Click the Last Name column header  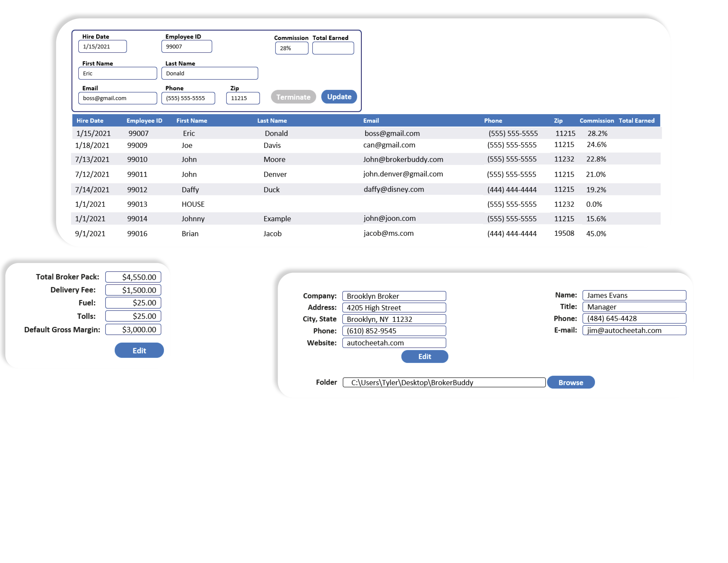tap(272, 121)
